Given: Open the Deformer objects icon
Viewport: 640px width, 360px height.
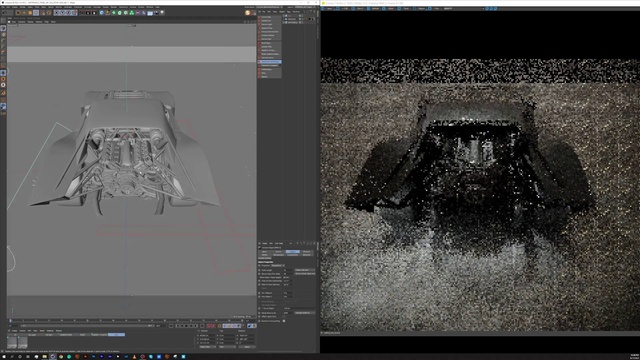Looking at the screenshot, I should [x=143, y=13].
